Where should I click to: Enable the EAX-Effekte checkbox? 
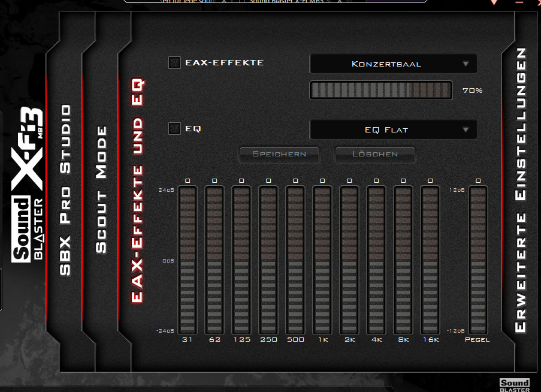[x=174, y=63]
